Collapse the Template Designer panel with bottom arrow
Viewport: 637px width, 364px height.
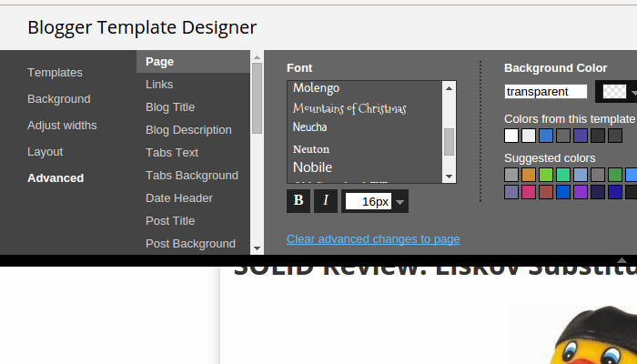622,260
